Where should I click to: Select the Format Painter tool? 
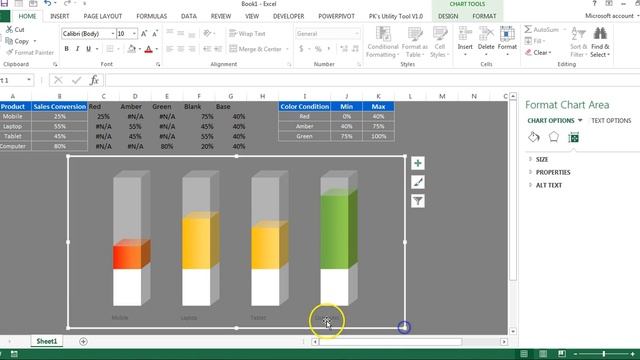point(30,52)
